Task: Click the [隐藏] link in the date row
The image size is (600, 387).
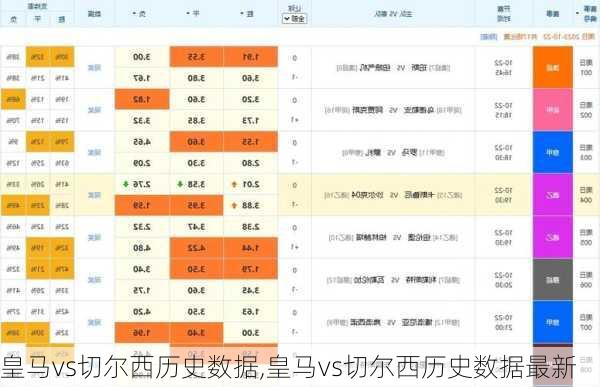Action: coord(489,37)
